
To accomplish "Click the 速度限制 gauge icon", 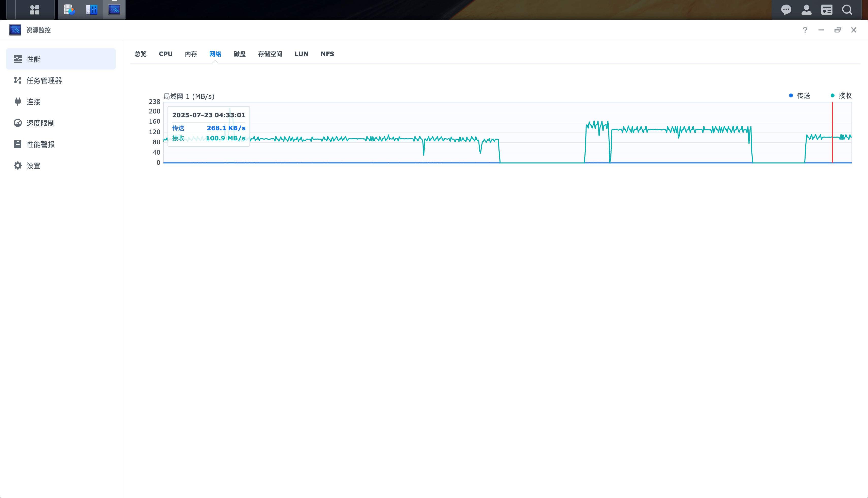I will coord(18,123).
